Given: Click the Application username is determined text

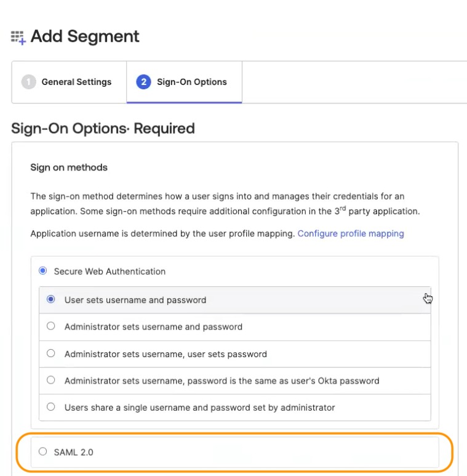Looking at the screenshot, I should coord(162,234).
